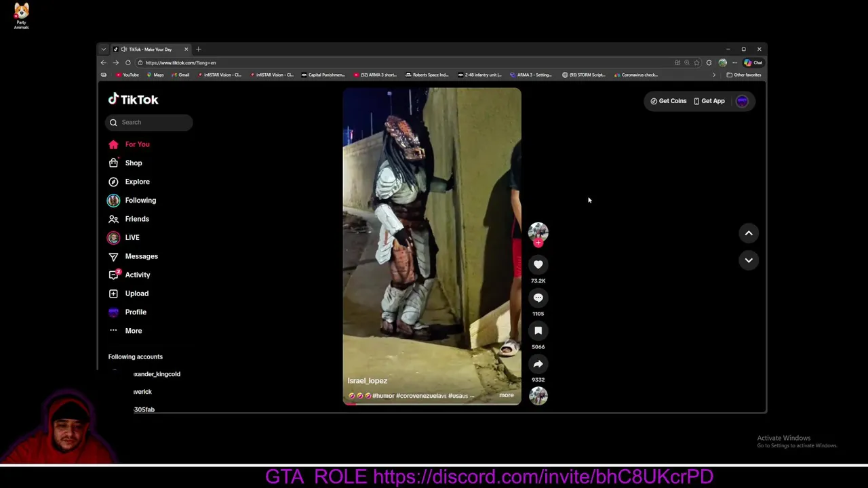Show more bookmarks with the chevron
Viewport: 868px width, 488px height.
click(713, 75)
